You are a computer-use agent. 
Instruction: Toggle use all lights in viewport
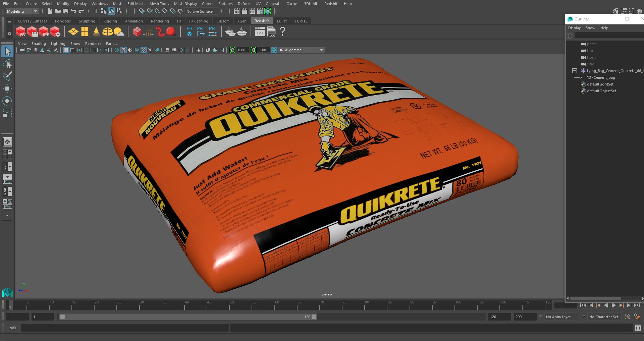150,50
